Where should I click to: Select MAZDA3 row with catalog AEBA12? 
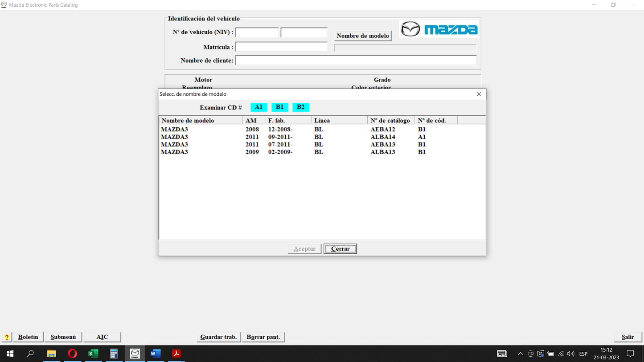(322, 130)
